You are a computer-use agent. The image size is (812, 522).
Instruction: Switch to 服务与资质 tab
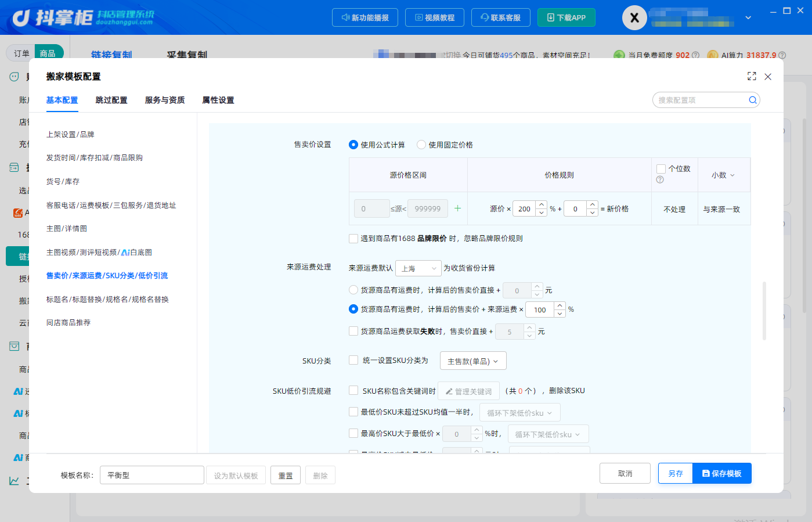point(165,100)
